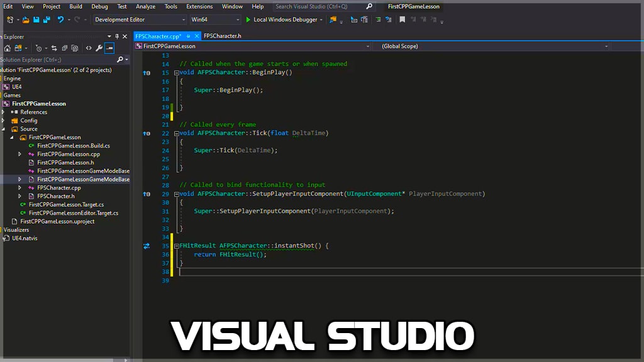Click the override indicator next to line 22

pos(147,133)
